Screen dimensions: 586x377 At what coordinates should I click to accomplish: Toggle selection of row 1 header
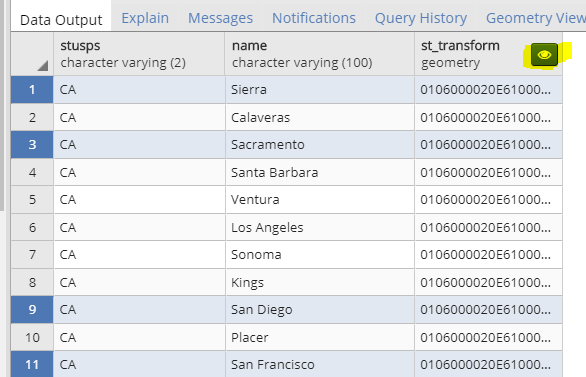[x=32, y=90]
